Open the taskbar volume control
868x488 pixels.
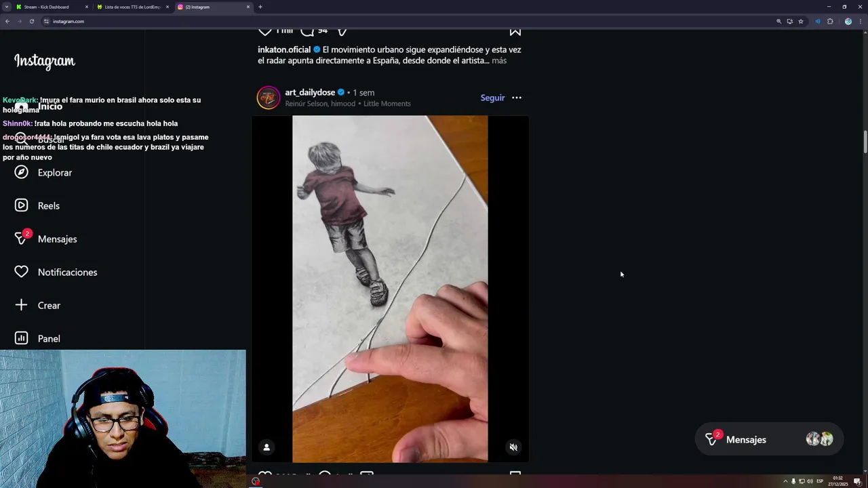pos(810,481)
